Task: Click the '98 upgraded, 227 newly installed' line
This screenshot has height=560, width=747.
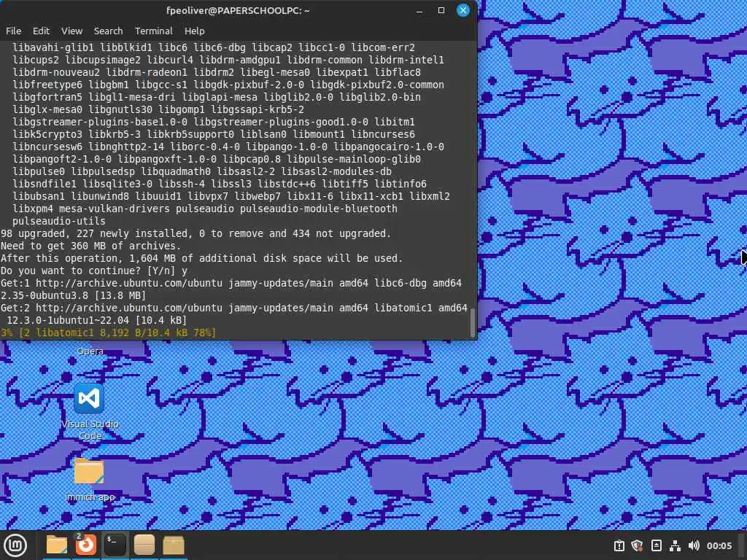Action: (x=196, y=233)
